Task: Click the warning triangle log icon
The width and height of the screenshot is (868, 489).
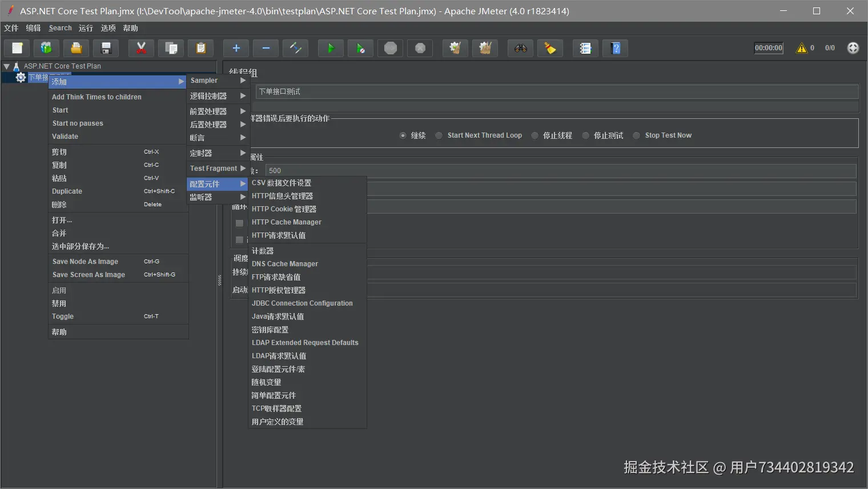Action: click(802, 48)
